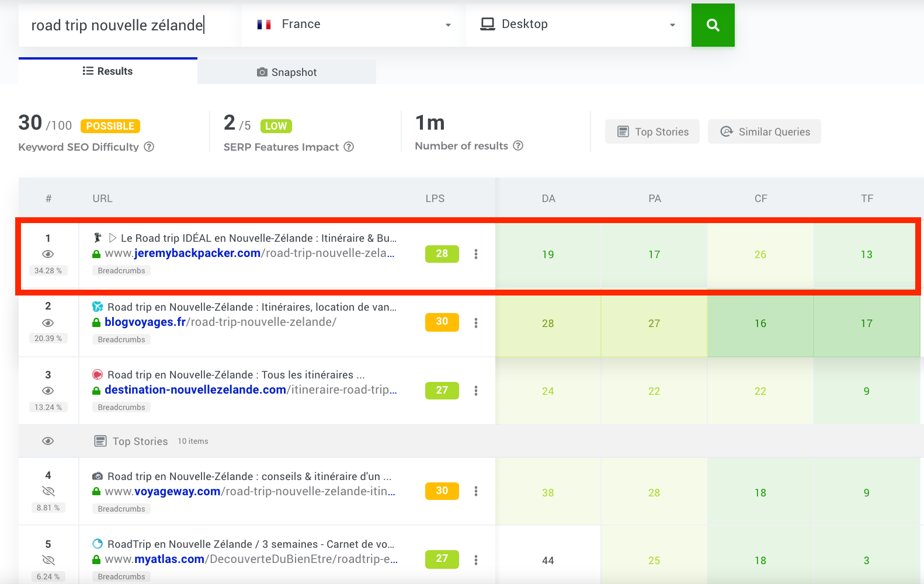
Task: Open three-dot menu for jeremybackpacker.com result
Action: pos(476,254)
